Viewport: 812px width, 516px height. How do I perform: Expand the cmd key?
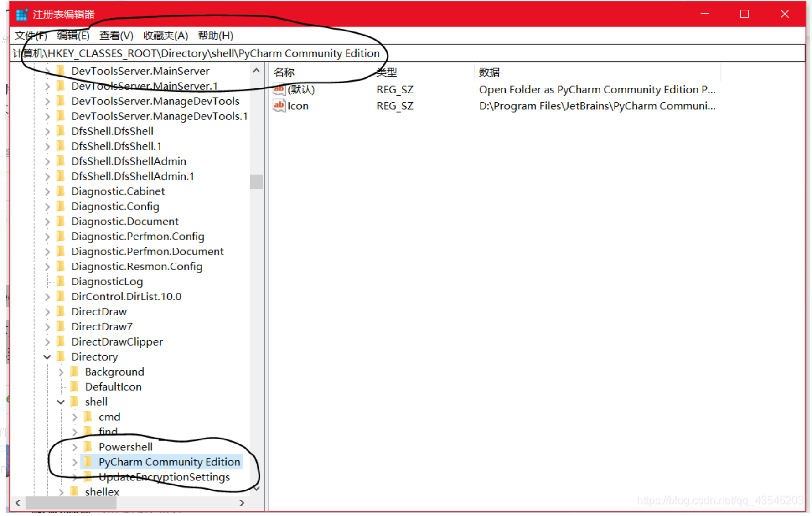coord(75,417)
